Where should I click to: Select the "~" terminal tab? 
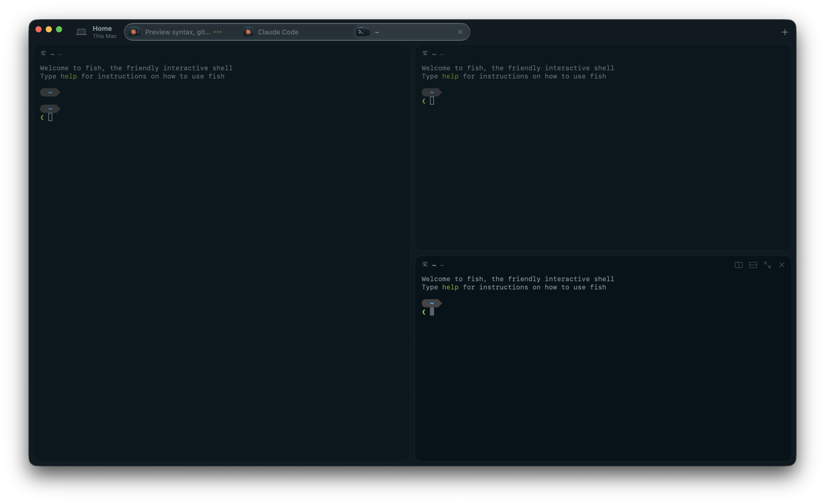click(x=410, y=32)
